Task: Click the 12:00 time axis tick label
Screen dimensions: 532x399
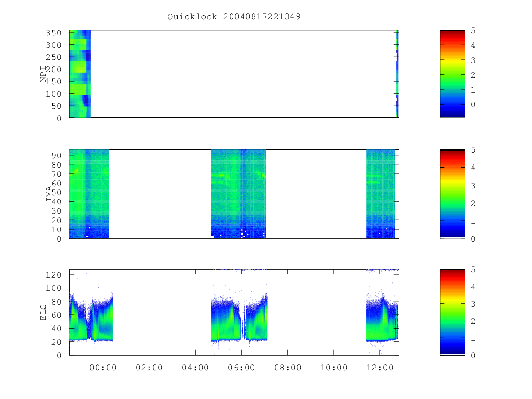Action: [x=379, y=368]
